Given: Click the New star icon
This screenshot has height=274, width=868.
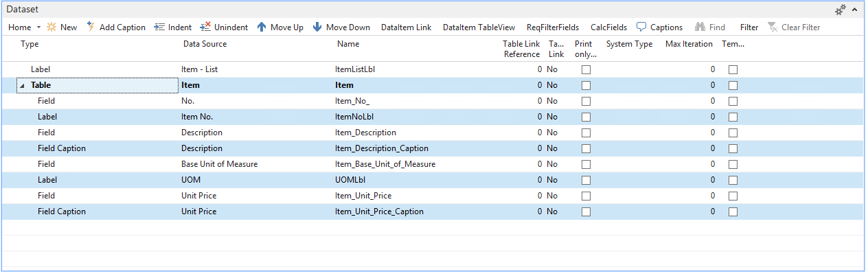Looking at the screenshot, I should [x=52, y=27].
